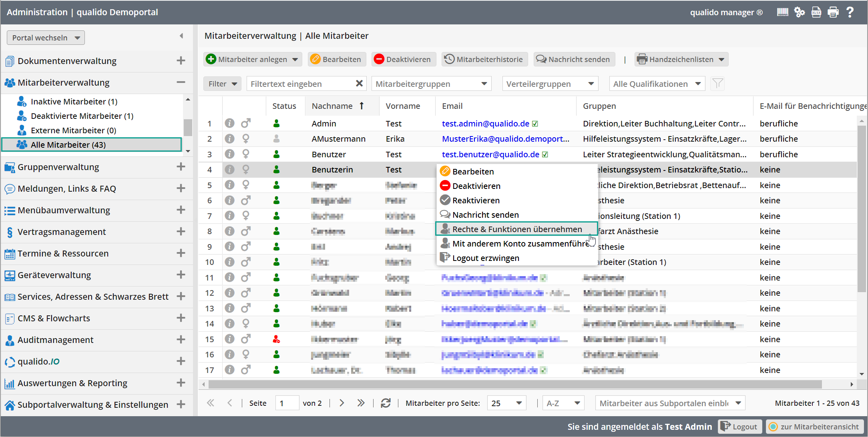
Task: Click the Deaktivieren toolbar button
Action: coord(403,59)
